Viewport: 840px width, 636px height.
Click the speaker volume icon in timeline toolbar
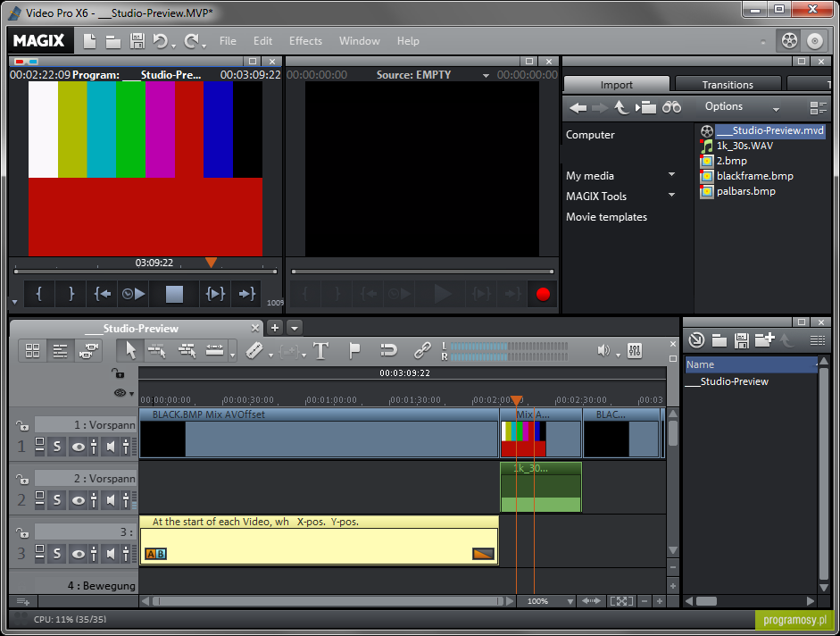click(x=603, y=351)
